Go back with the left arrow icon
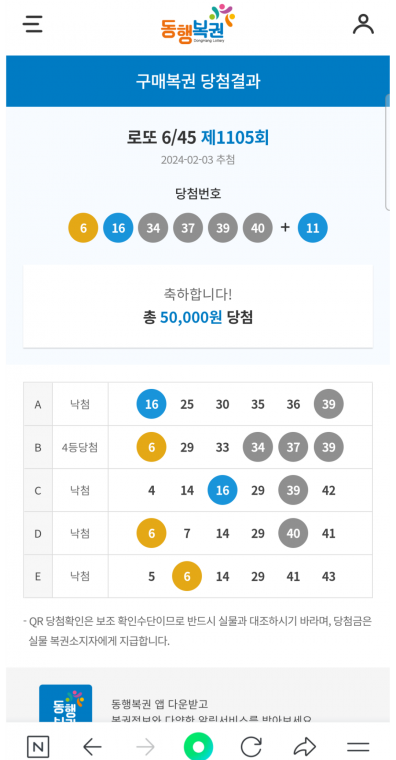This screenshot has width=396, height=760. [92, 746]
